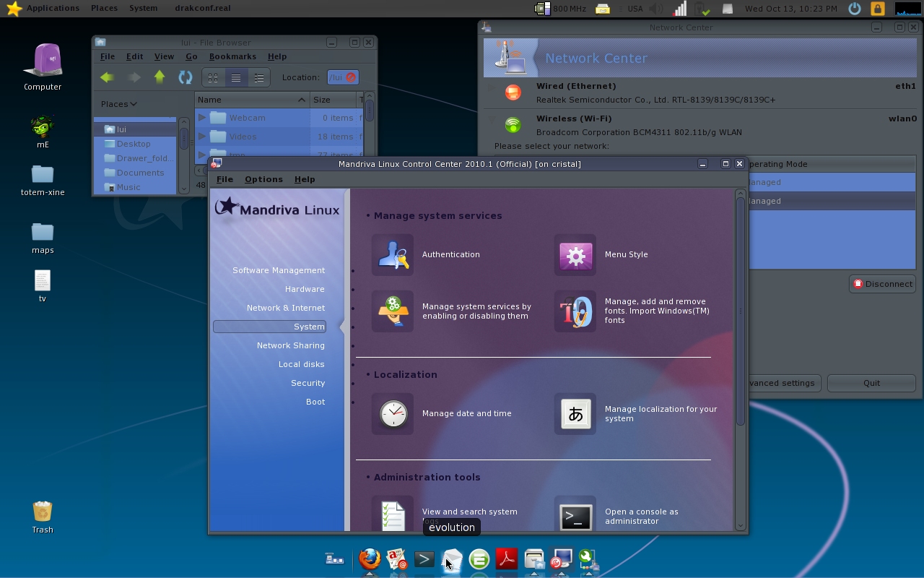The width and height of the screenshot is (924, 578).
Task: Click the workspace switcher dock icon
Action: [x=334, y=558]
